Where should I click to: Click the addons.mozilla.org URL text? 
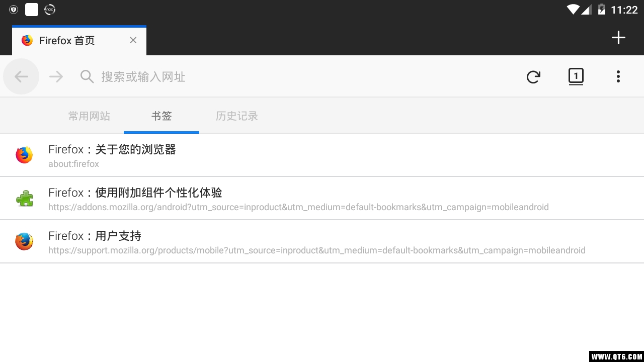[298, 207]
